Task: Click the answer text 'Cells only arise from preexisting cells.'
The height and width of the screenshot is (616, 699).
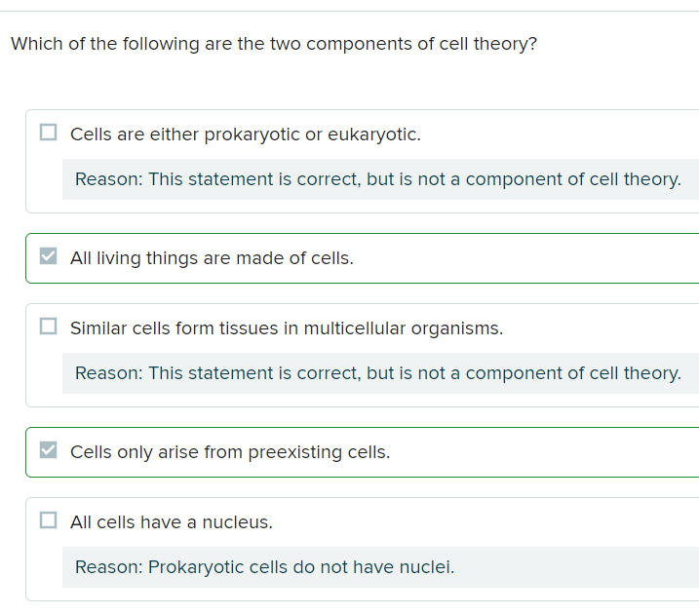Action: tap(230, 453)
